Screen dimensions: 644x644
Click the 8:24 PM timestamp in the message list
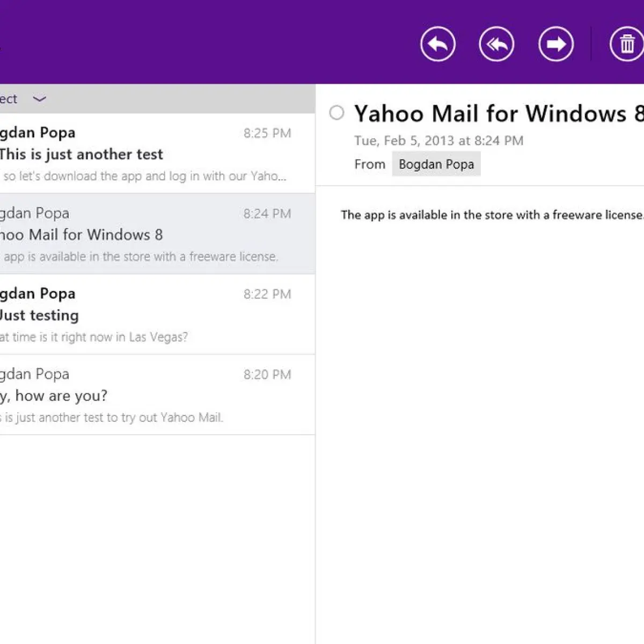pos(267,214)
